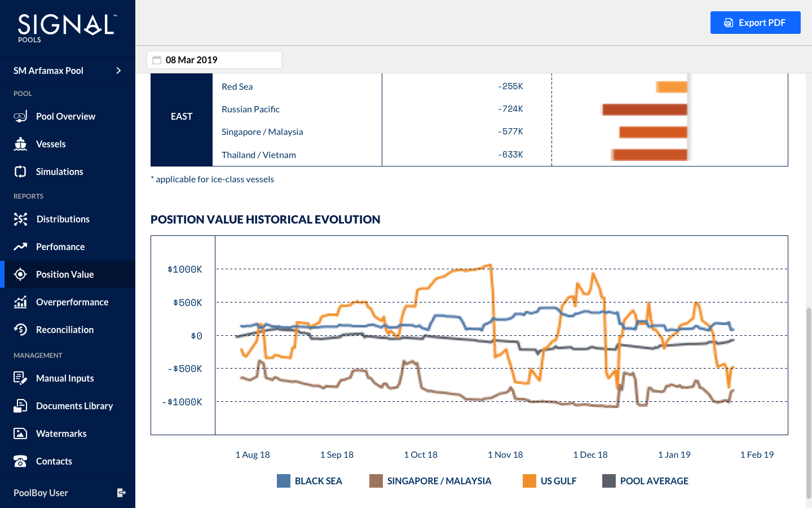Click the Contacts telephone icon
This screenshot has height=508, width=812.
click(20, 461)
